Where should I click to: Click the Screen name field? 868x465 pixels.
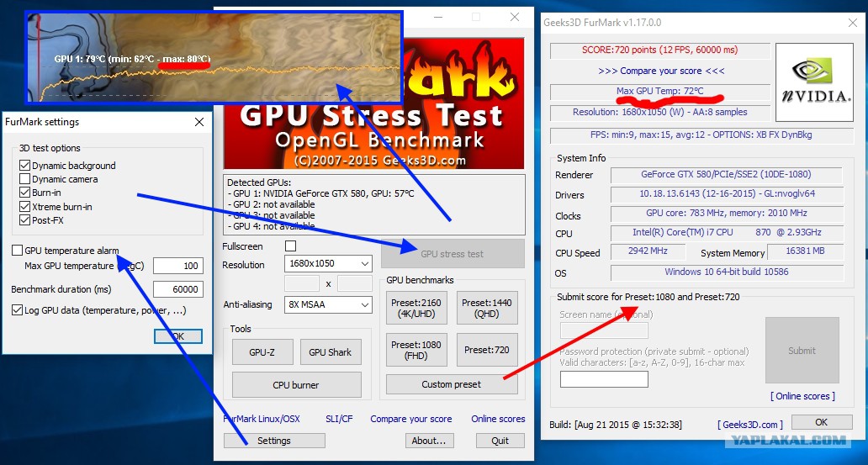[x=604, y=330]
